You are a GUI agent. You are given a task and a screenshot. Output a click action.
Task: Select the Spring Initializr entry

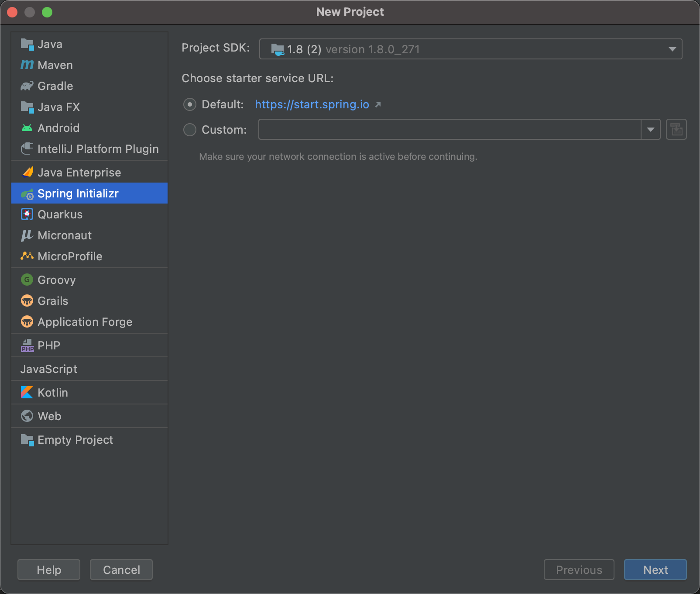(78, 193)
